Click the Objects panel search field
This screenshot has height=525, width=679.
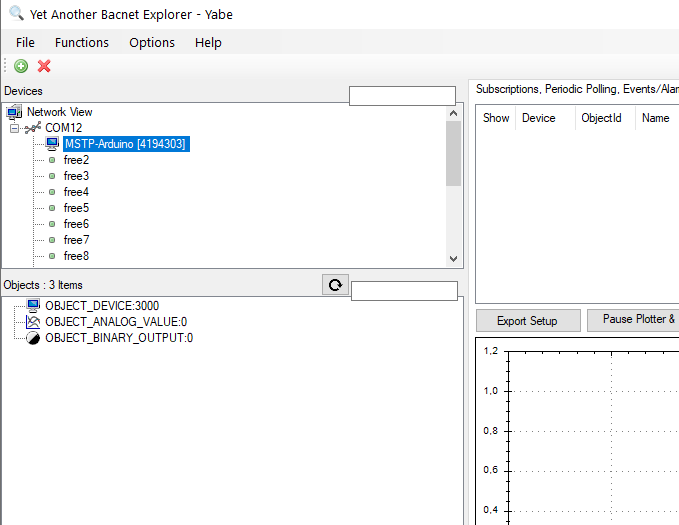(404, 290)
